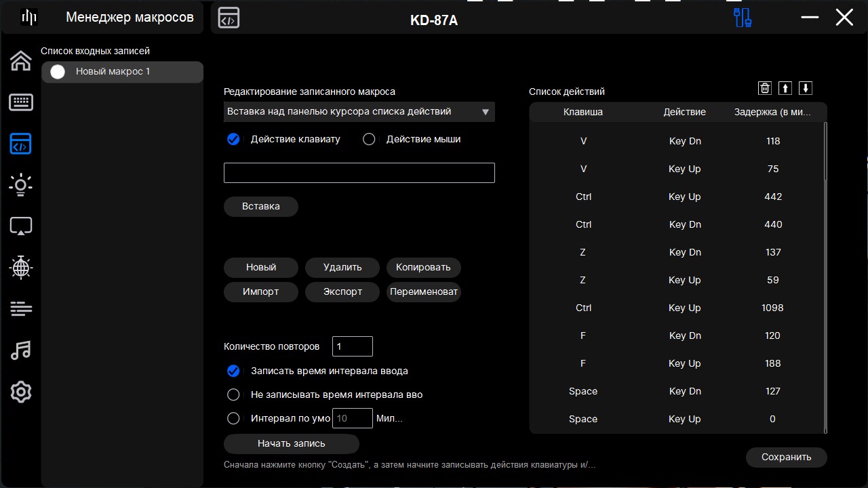Open the music note sidebar icon
The width and height of the screenshot is (868, 488).
(x=21, y=350)
